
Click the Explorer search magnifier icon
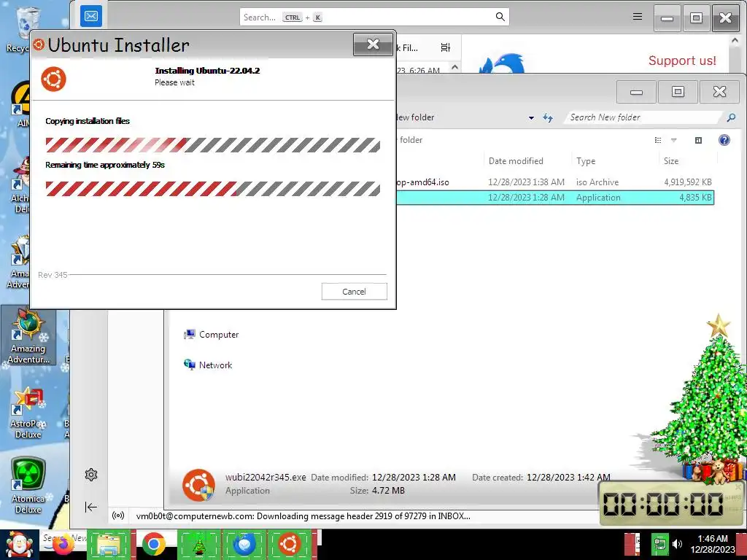coord(731,117)
